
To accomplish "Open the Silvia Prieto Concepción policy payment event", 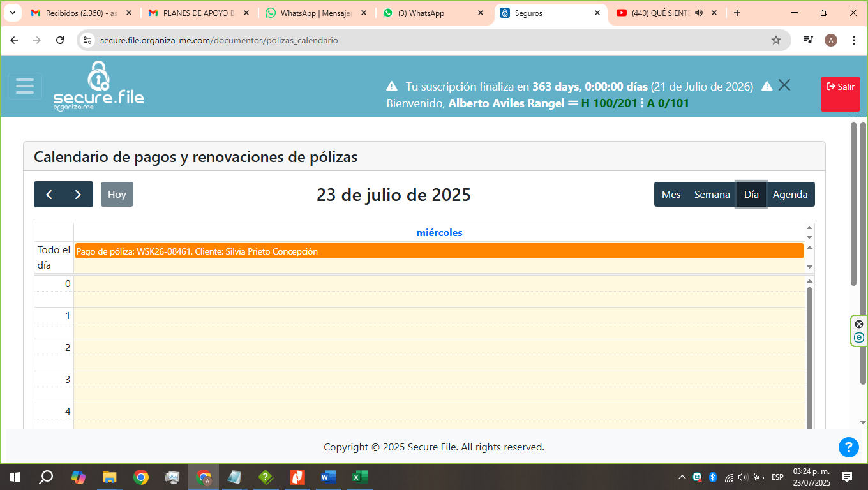I will click(439, 251).
